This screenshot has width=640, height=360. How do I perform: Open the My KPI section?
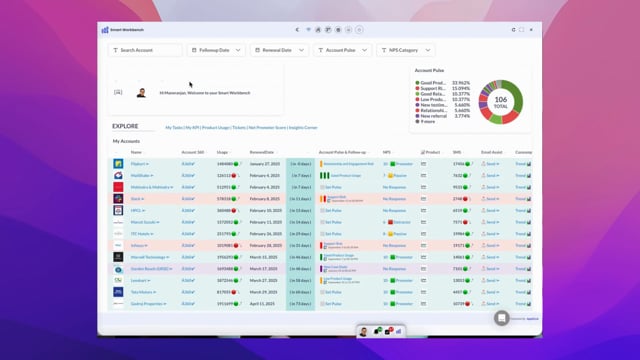pos(192,128)
